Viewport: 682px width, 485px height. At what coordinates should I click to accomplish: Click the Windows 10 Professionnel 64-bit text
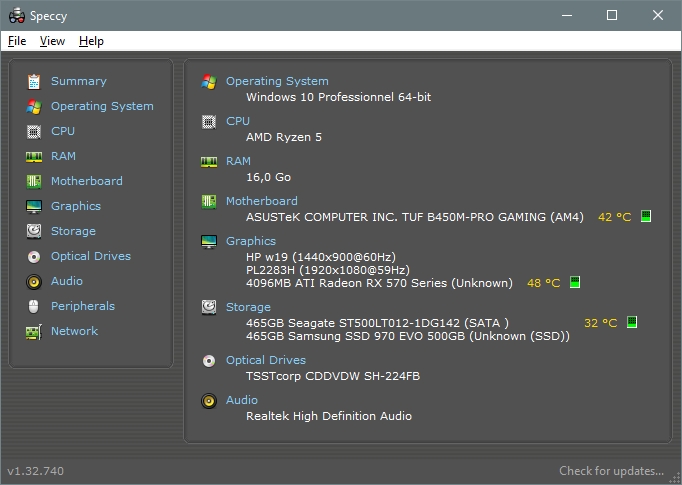pyautogui.click(x=338, y=97)
